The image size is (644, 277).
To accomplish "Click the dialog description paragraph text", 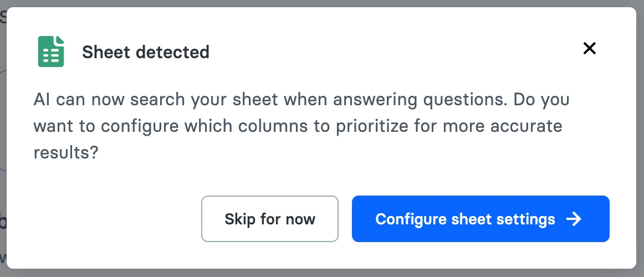I will 299,126.
